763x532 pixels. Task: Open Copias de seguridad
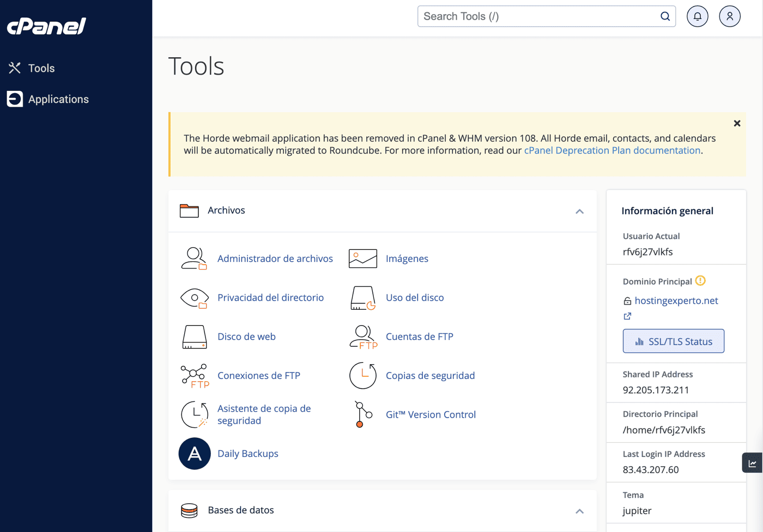point(431,376)
